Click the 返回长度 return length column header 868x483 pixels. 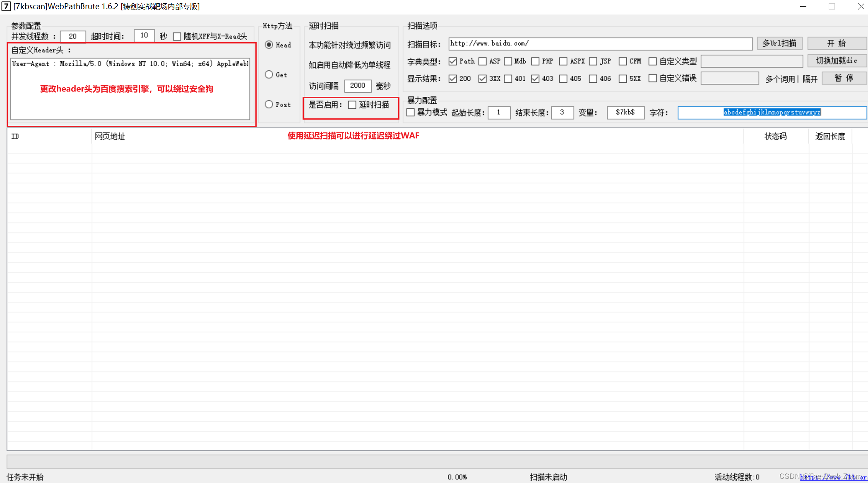(x=830, y=136)
